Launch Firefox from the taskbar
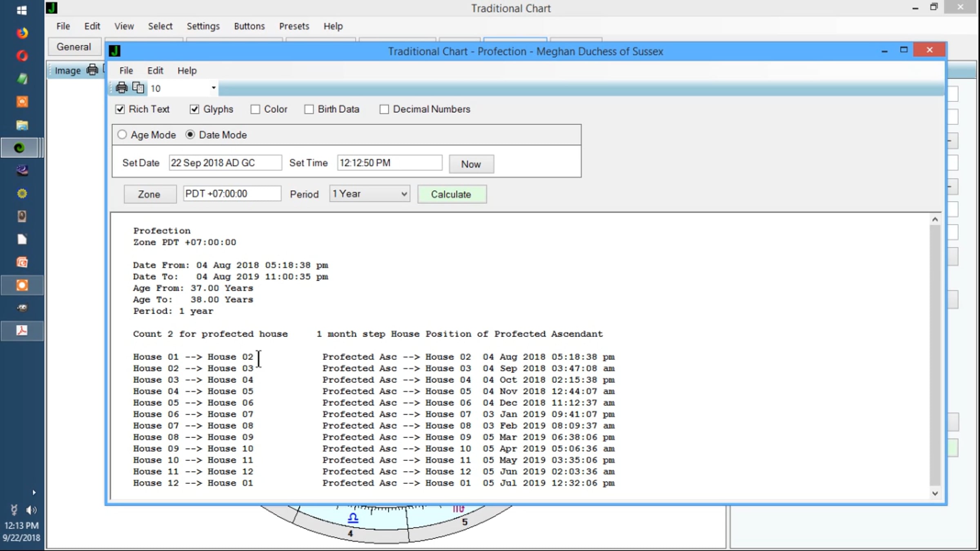This screenshot has width=980, height=551. [x=22, y=33]
